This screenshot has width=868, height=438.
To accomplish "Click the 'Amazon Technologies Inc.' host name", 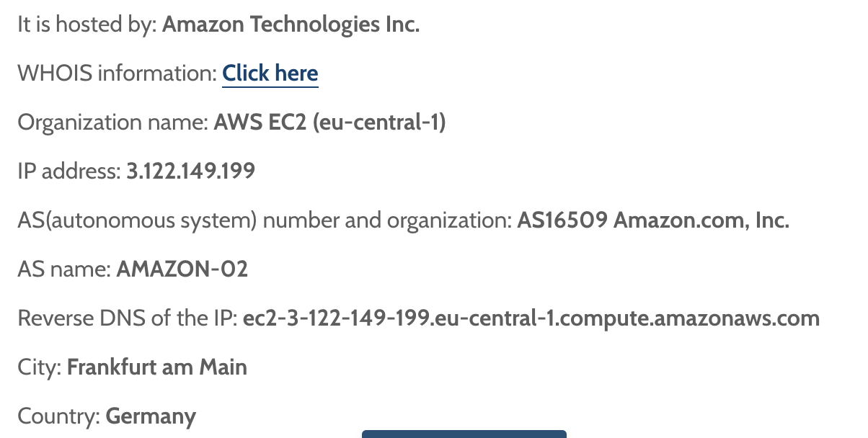I will [291, 24].
